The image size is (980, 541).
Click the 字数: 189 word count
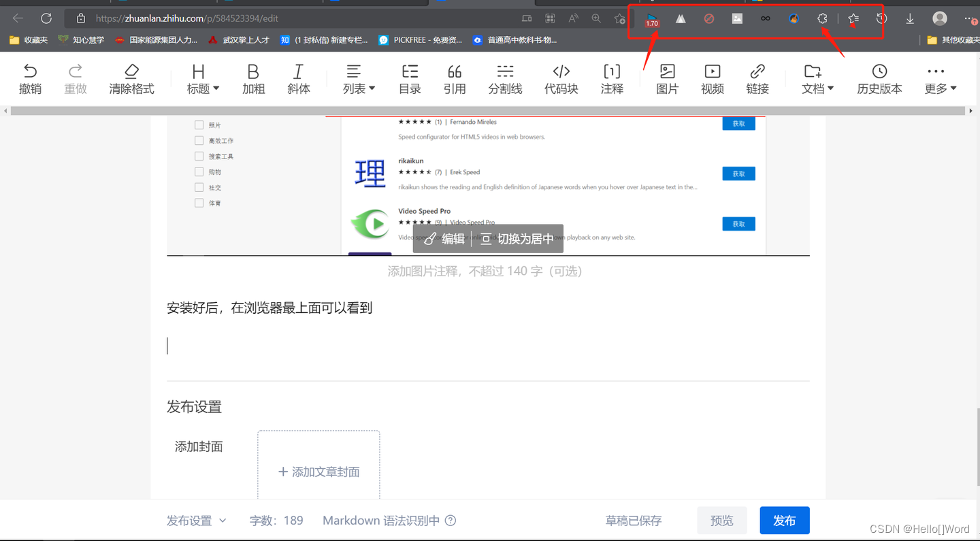coord(276,521)
